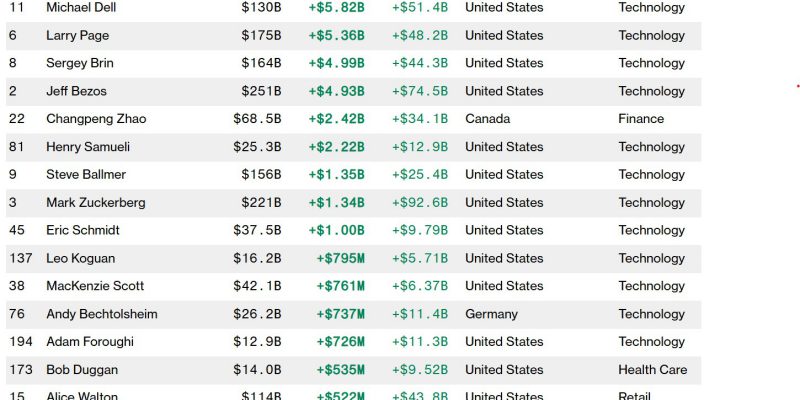Select Canada in Changpeng Zhao's row
Image resolution: width=800 pixels, height=400 pixels.
pyautogui.click(x=488, y=119)
